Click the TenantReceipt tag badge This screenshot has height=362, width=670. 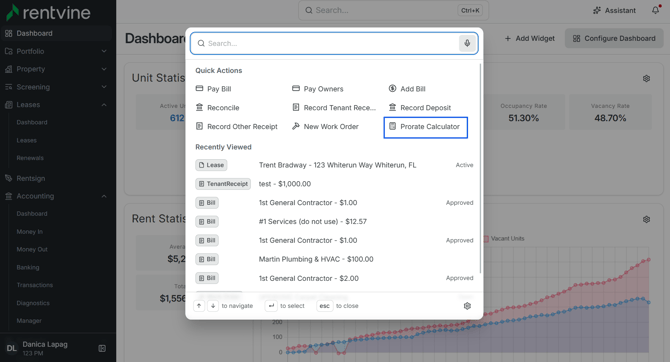click(x=223, y=184)
